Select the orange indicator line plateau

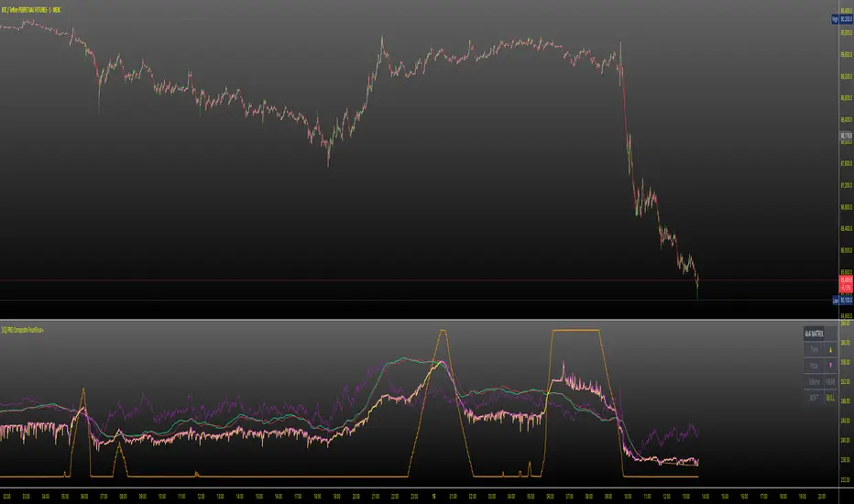tap(575, 330)
